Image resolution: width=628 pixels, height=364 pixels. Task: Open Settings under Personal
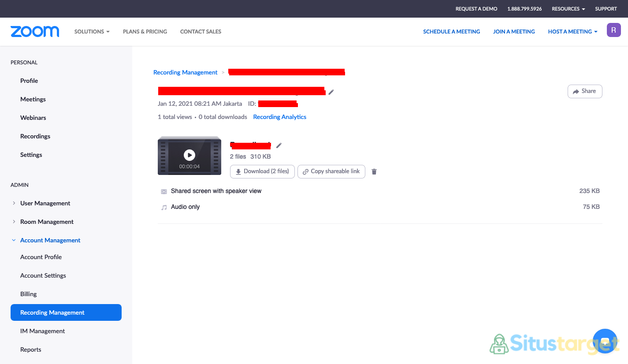(x=31, y=155)
